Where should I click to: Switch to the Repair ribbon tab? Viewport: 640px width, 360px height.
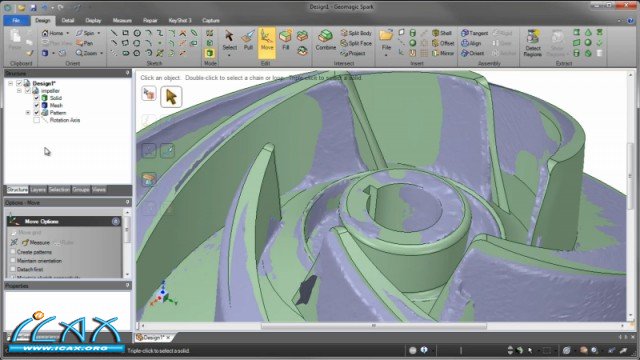tap(150, 20)
